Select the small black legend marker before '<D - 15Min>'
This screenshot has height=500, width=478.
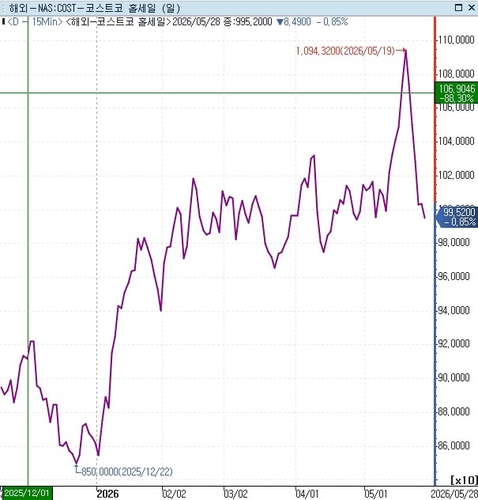click(3, 22)
